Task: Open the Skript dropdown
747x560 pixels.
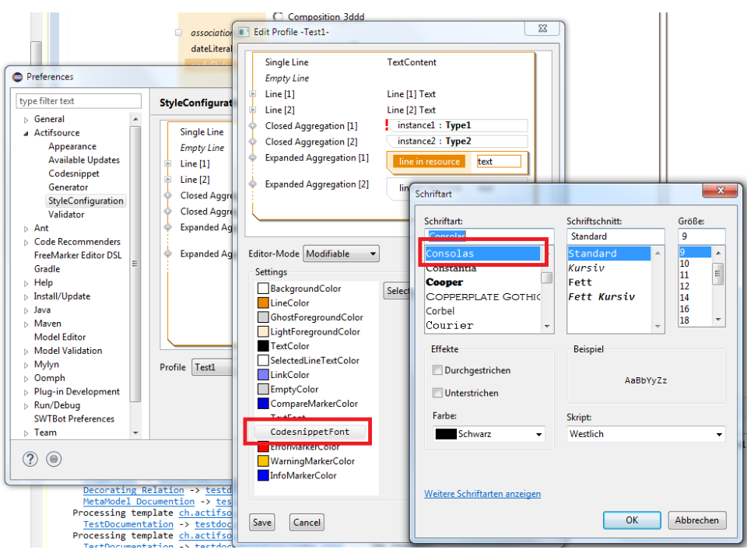Action: (645, 434)
